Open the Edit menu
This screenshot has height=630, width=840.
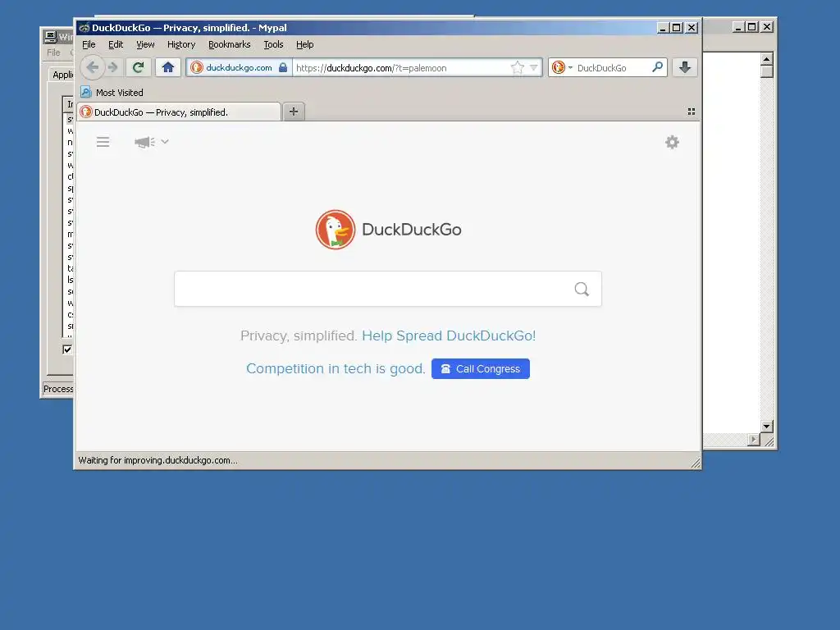point(115,44)
